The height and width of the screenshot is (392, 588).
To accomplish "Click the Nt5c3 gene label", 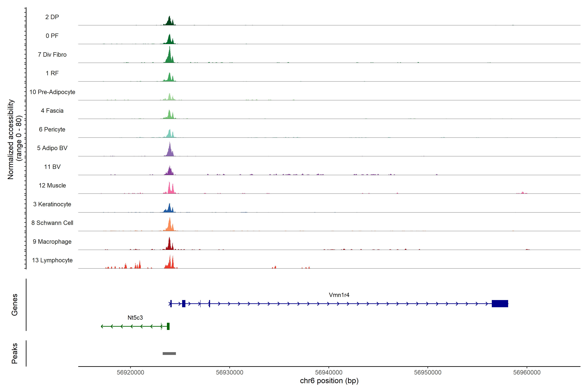I will click(x=135, y=318).
